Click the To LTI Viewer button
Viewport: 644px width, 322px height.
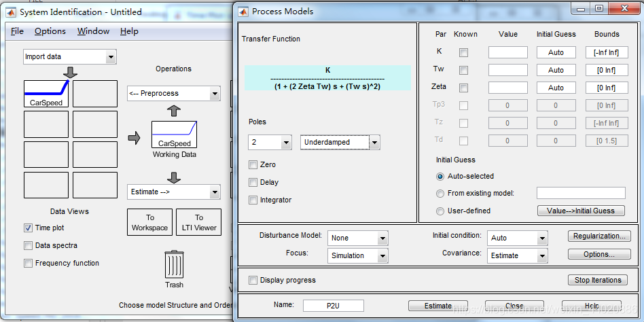[x=199, y=222]
